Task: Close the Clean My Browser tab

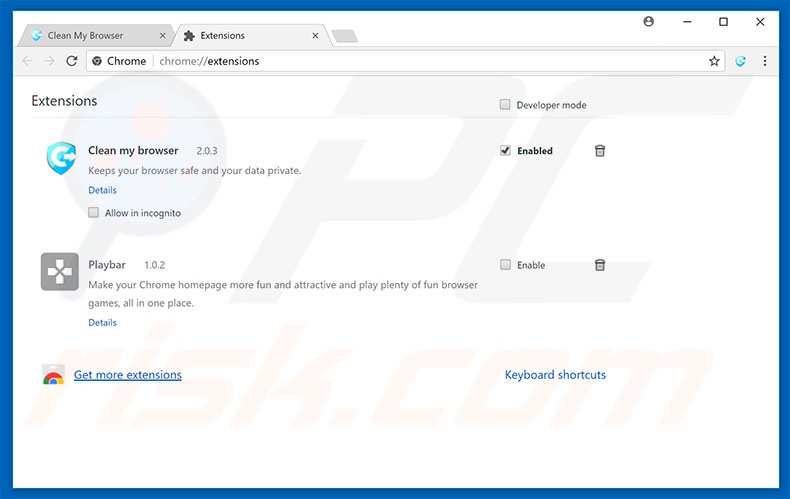Action: 162,35
